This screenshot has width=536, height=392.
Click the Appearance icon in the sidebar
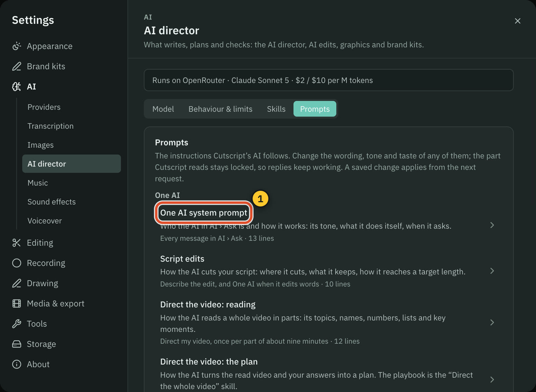16,46
